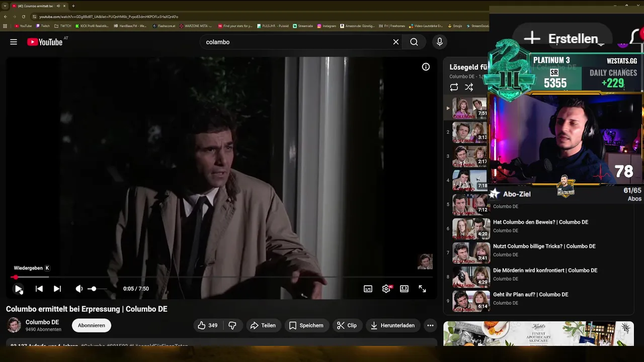This screenshot has width=644, height=362.
Task: Save the video with Speichern
Action: 306,325
